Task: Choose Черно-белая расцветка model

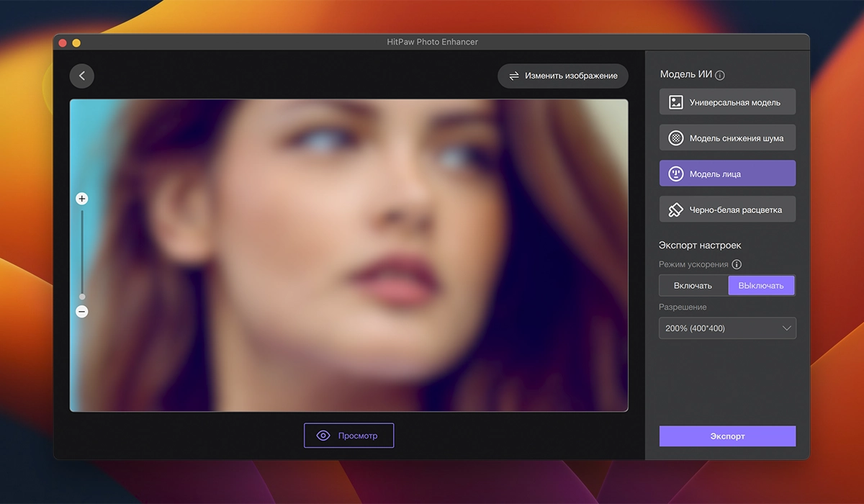Action: (x=734, y=210)
